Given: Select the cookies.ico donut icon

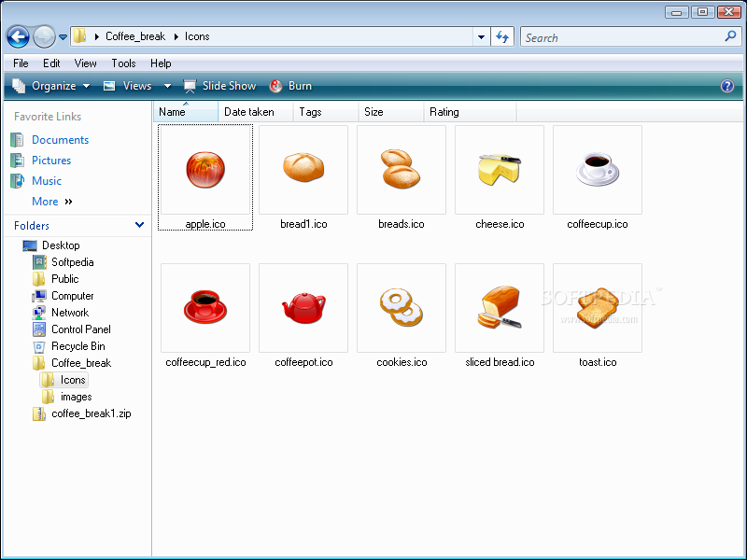Looking at the screenshot, I should pos(402,308).
